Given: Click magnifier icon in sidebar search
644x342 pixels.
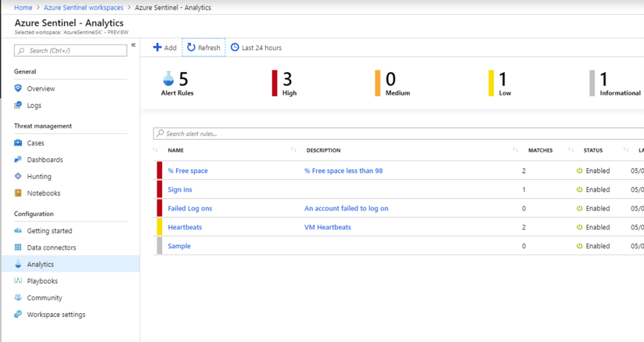Looking at the screenshot, I should (21, 50).
